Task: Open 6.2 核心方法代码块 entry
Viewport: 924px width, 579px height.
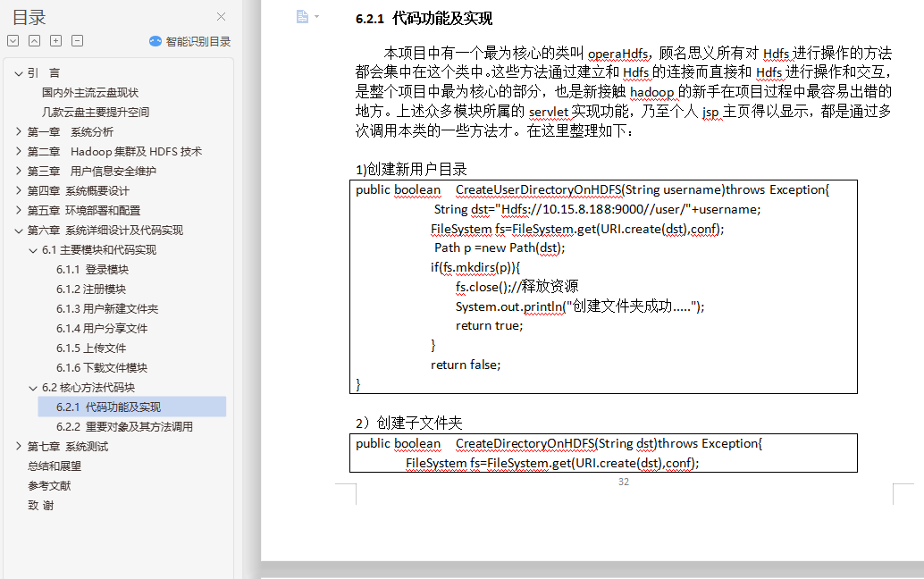Action: [88, 388]
